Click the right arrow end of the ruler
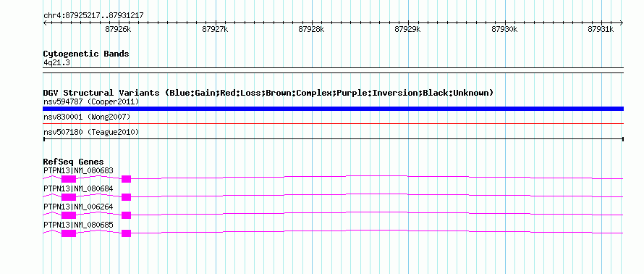Screen dimensions: 644x274 click(x=621, y=22)
